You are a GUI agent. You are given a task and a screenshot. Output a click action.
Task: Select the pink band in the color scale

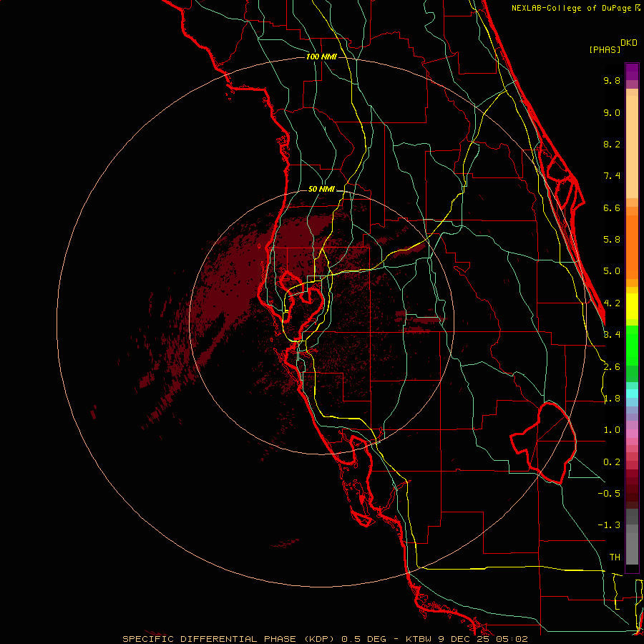point(632,434)
